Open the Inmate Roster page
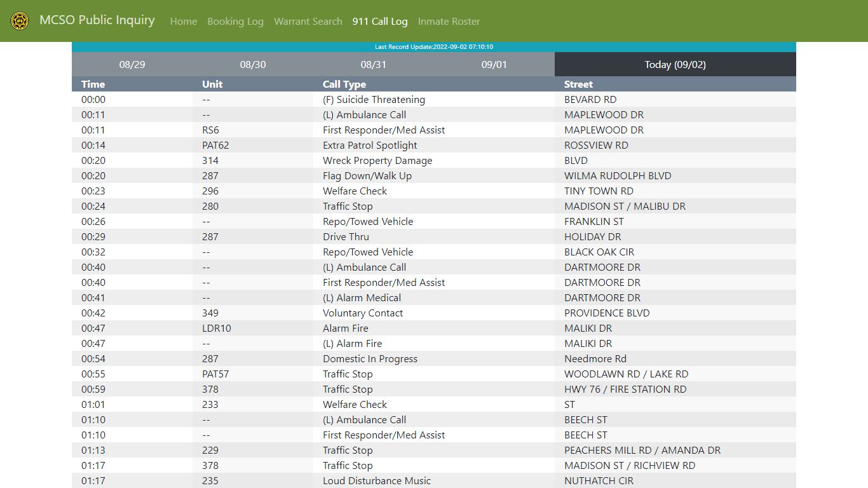868x488 pixels. (449, 22)
